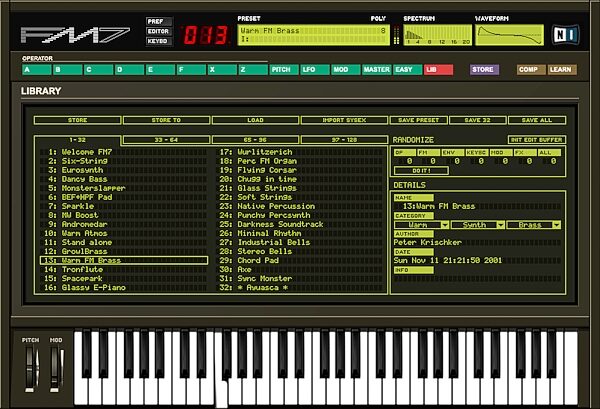This screenshot has height=409, width=600.
Task: Select preset 17: Wurlitzerich
Action: pos(301,152)
